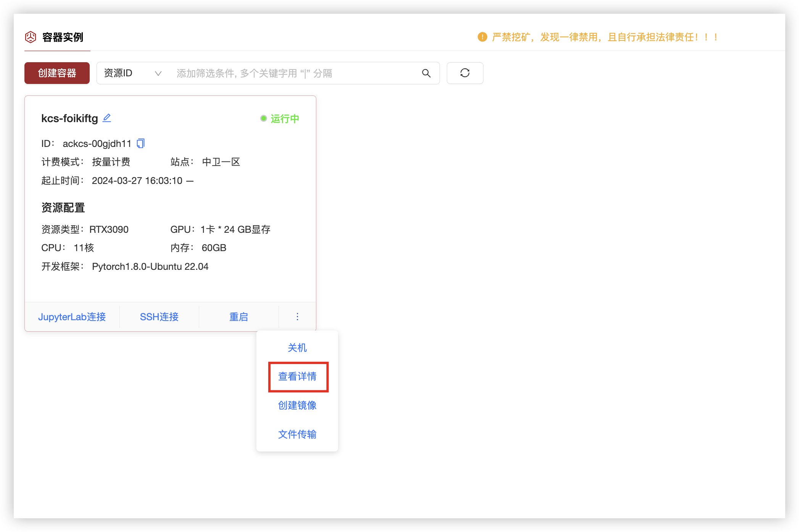799x532 pixels.
Task: Click the refresh icon to reload container list
Action: pos(465,73)
